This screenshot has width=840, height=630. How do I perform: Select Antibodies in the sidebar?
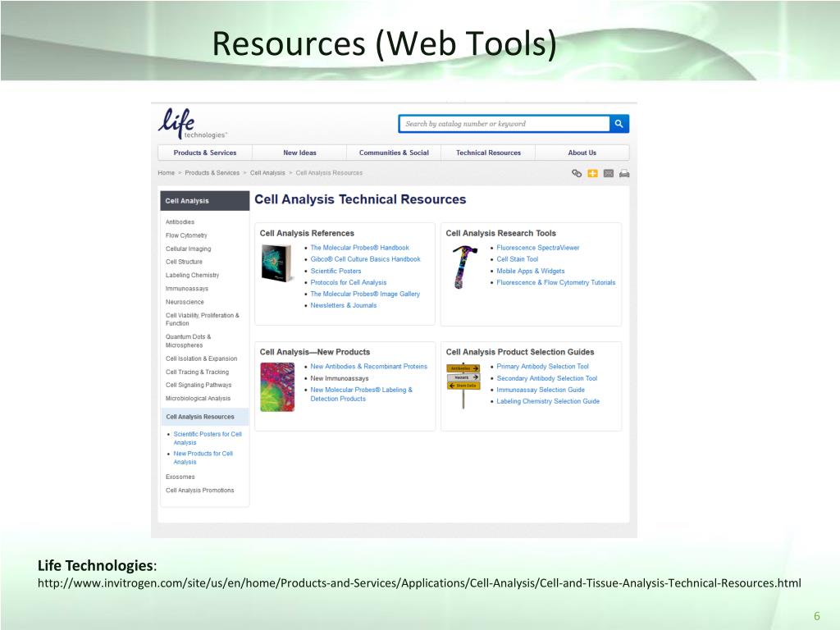tap(180, 221)
